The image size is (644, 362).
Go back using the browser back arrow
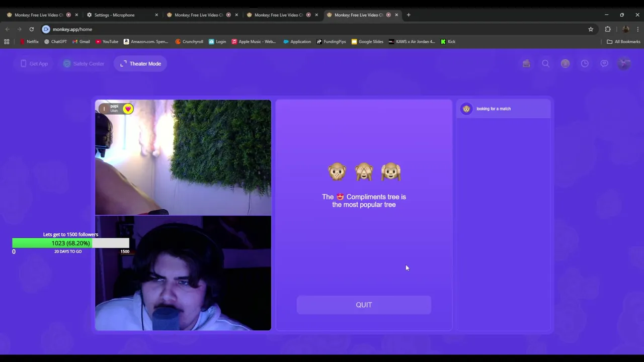tap(8, 29)
